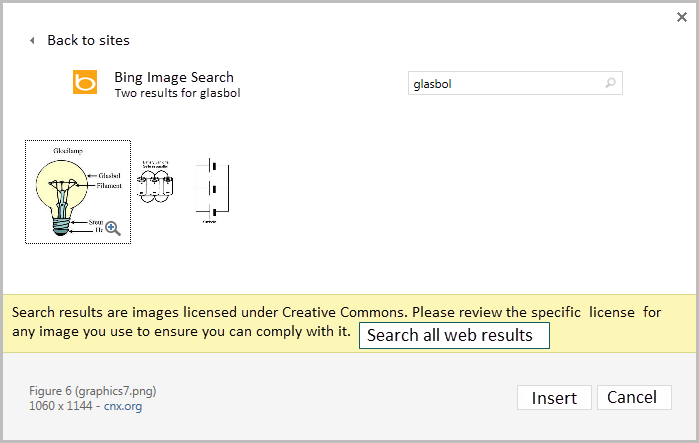Click the word 'license' in the notice
Screen dimensions: 699x443
click(610, 312)
